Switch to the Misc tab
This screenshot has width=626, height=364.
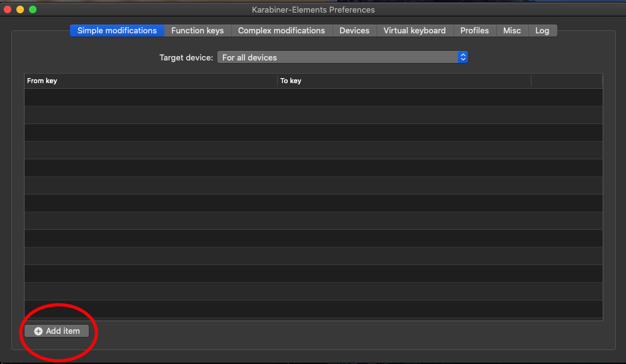(512, 31)
